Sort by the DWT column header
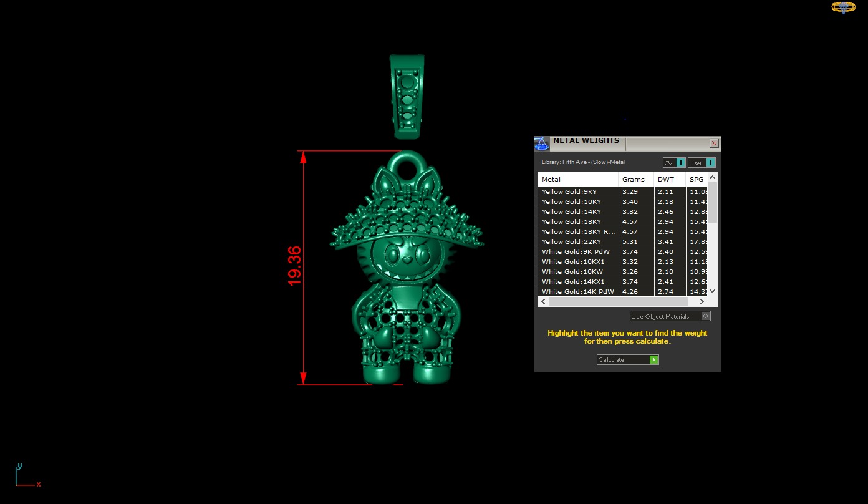The width and height of the screenshot is (868, 504). click(670, 179)
